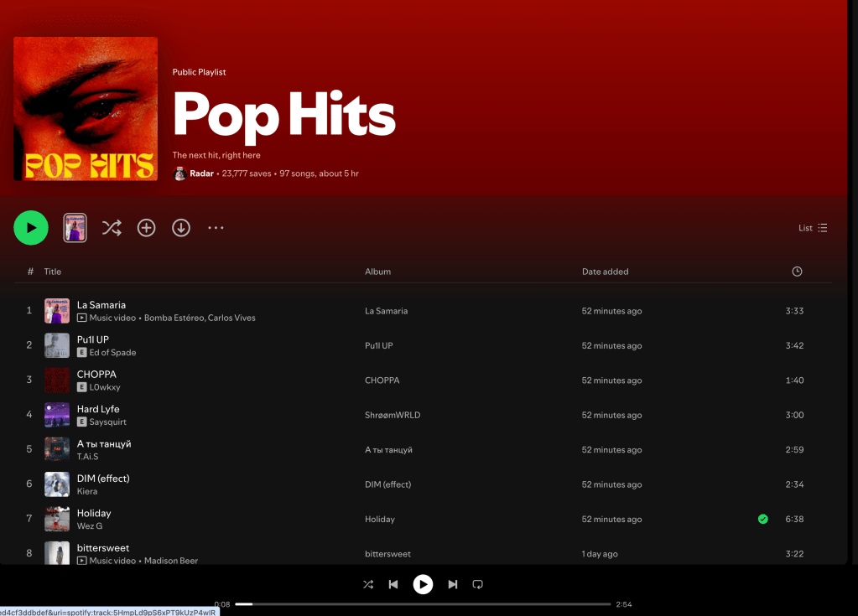Click explicit E badge on CHOPPA row
This screenshot has width=858, height=616.
81,387
